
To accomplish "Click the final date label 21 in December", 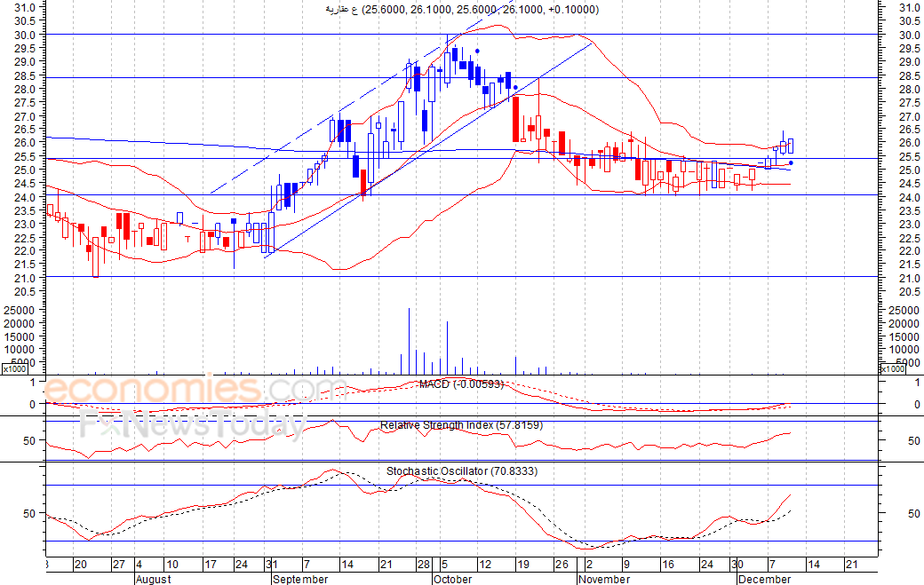I will [x=851, y=565].
